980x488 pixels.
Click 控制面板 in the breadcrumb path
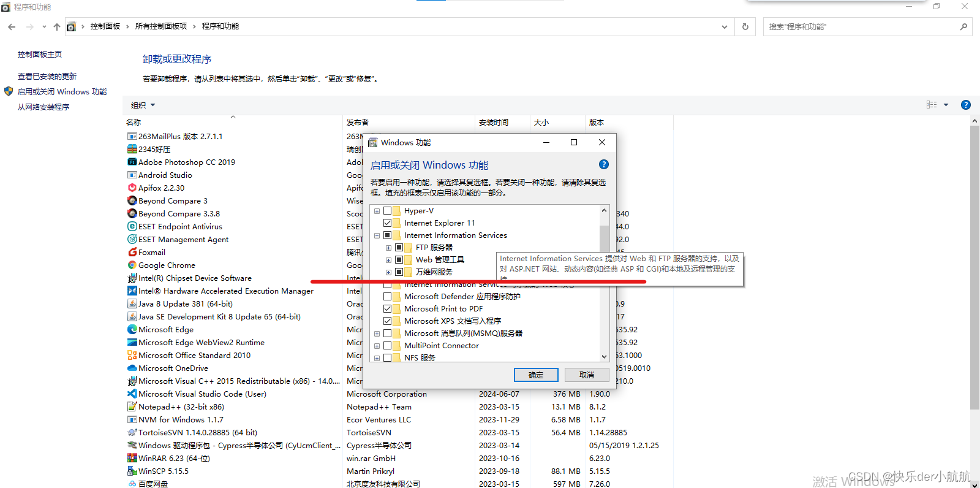click(x=105, y=26)
